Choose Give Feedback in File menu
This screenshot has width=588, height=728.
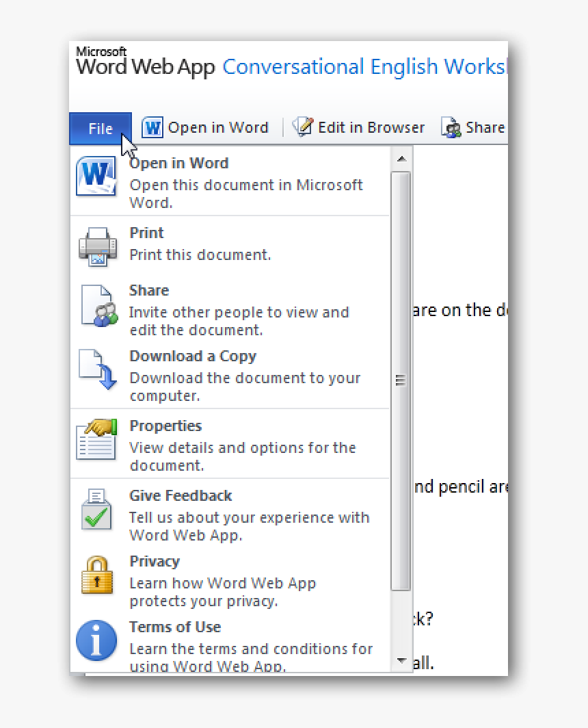point(181,496)
